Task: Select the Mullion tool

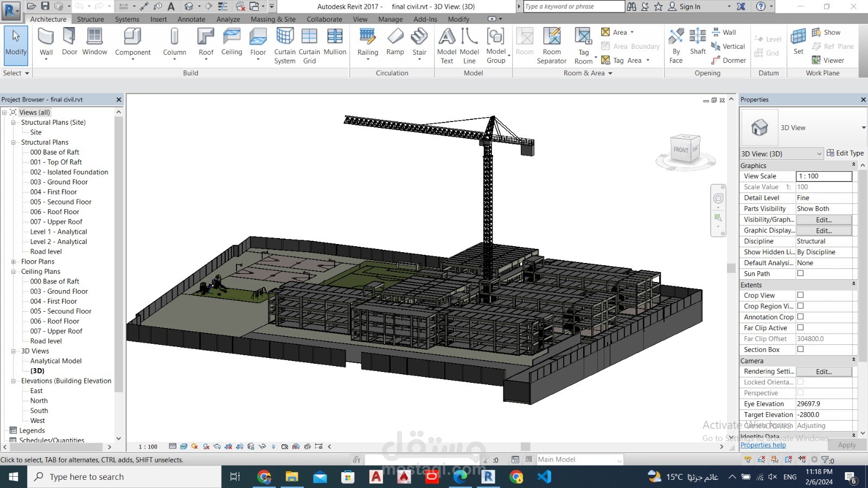Action: click(335, 42)
